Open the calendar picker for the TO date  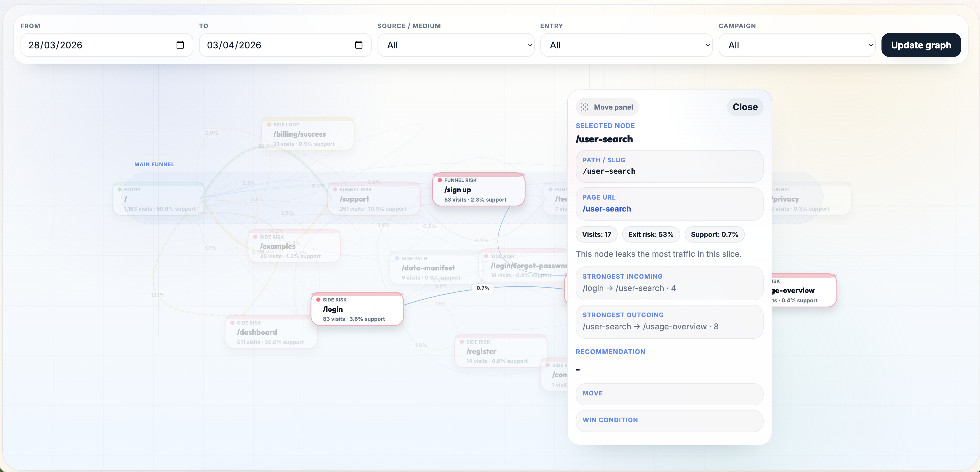coord(358,44)
